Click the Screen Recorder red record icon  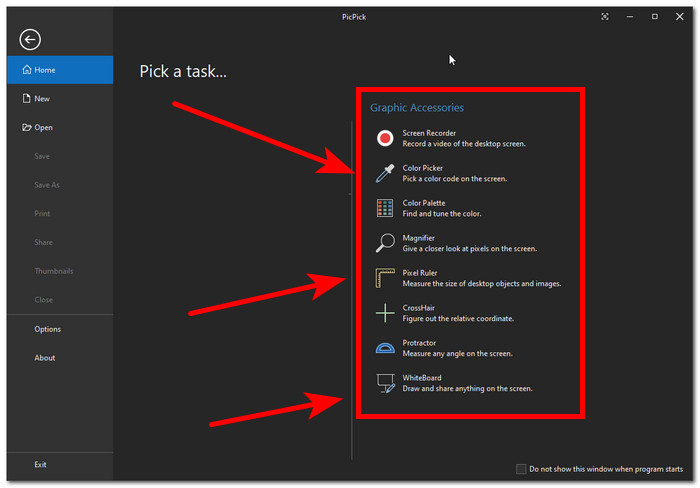click(x=386, y=138)
